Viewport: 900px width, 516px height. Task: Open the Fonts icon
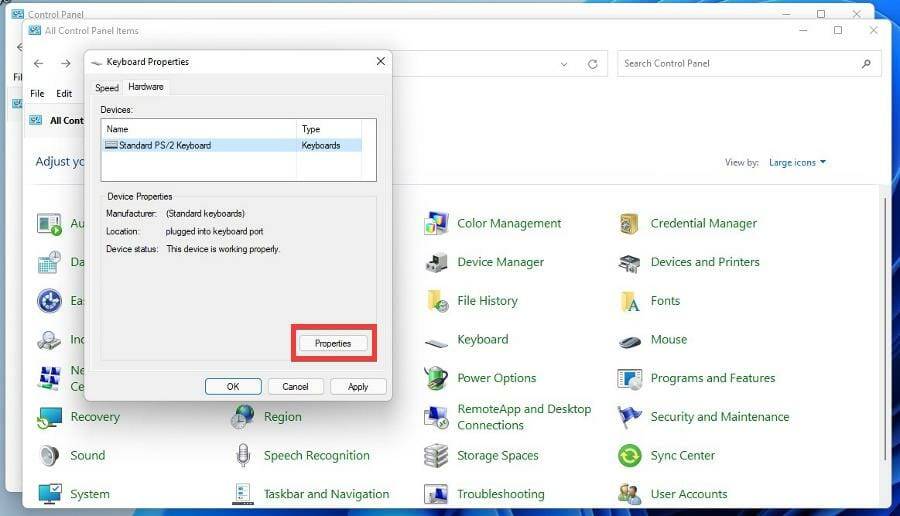click(630, 301)
